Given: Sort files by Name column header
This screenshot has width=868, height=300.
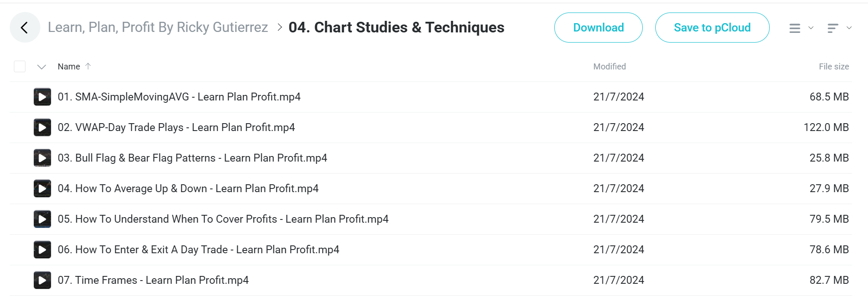Looking at the screenshot, I should 69,67.
